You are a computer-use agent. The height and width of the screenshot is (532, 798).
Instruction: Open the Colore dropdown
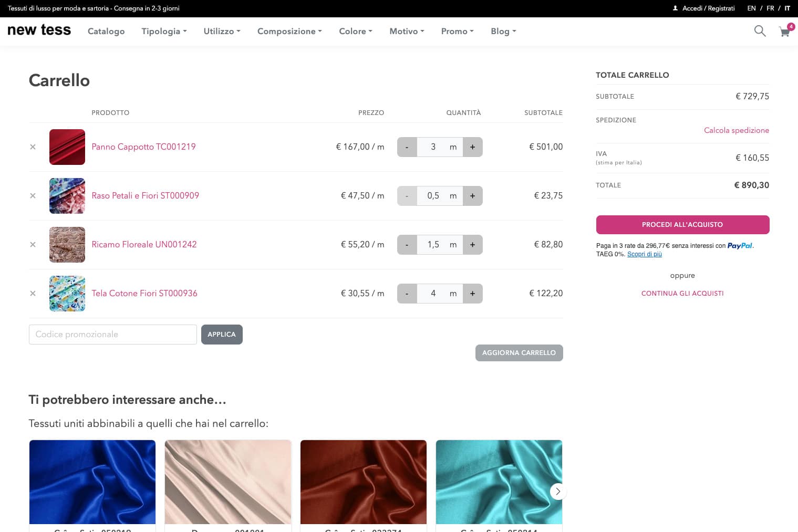(355, 32)
